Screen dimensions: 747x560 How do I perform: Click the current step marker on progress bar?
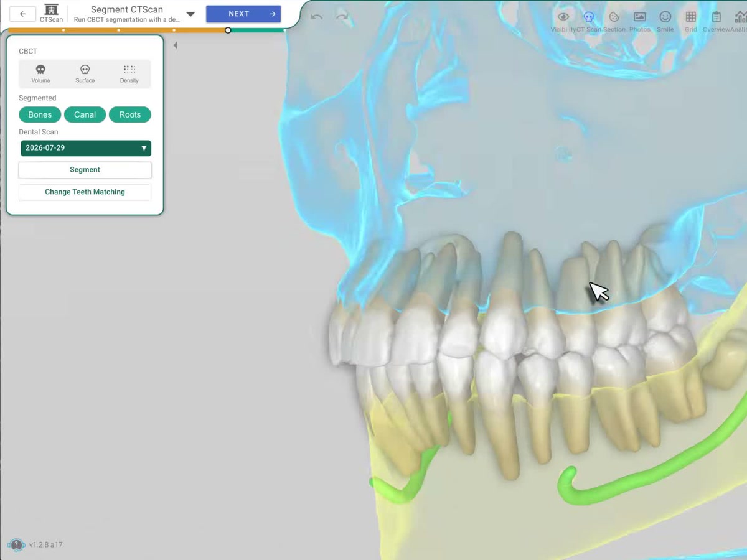tap(228, 30)
